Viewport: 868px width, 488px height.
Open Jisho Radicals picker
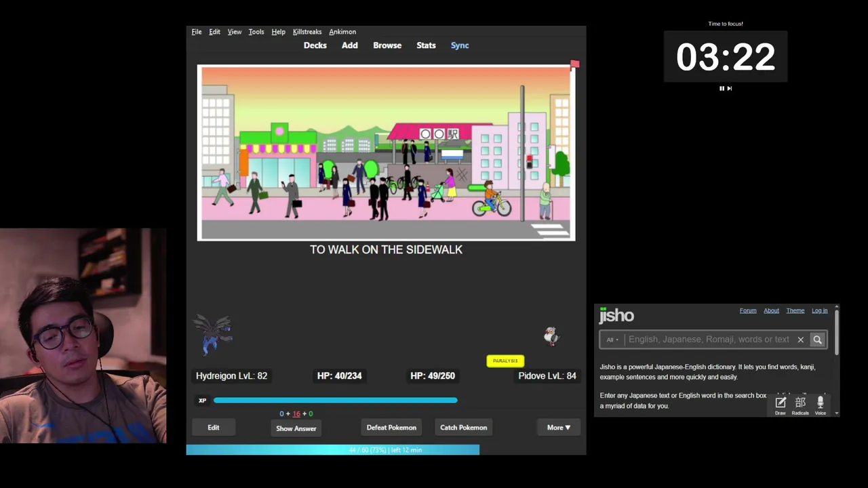click(x=800, y=406)
